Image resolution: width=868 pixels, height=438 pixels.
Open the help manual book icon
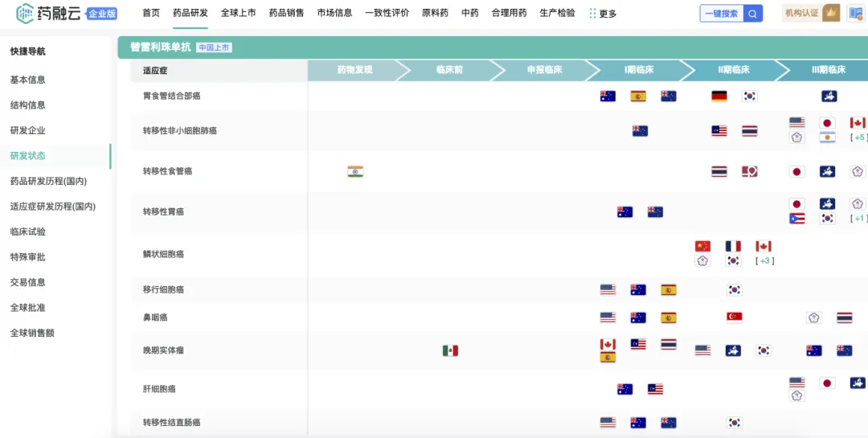coord(855,13)
